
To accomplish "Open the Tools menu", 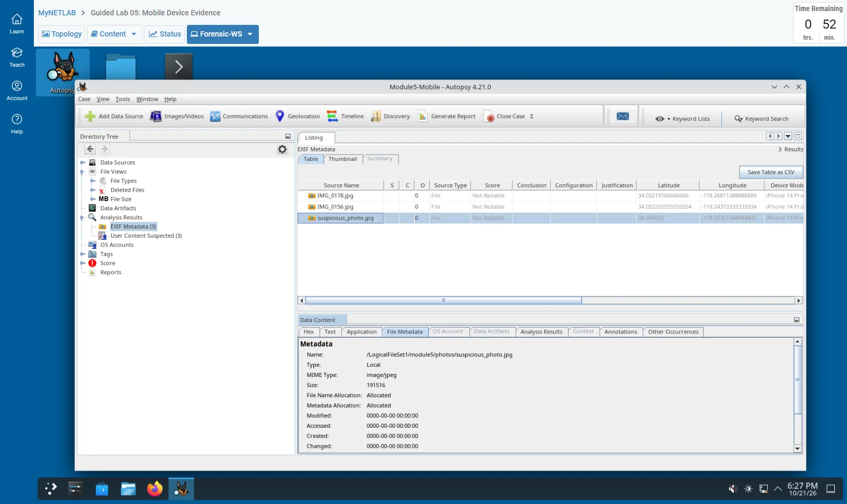I will (123, 99).
